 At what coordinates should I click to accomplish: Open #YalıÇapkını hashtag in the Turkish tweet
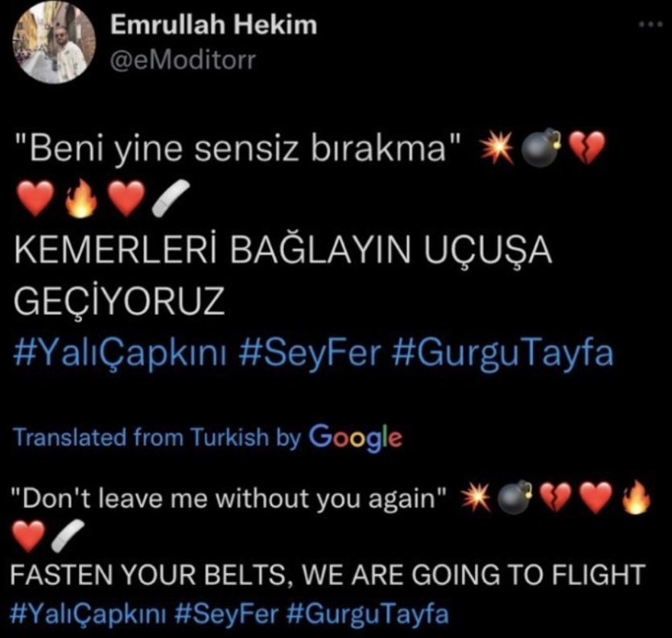pos(121,354)
